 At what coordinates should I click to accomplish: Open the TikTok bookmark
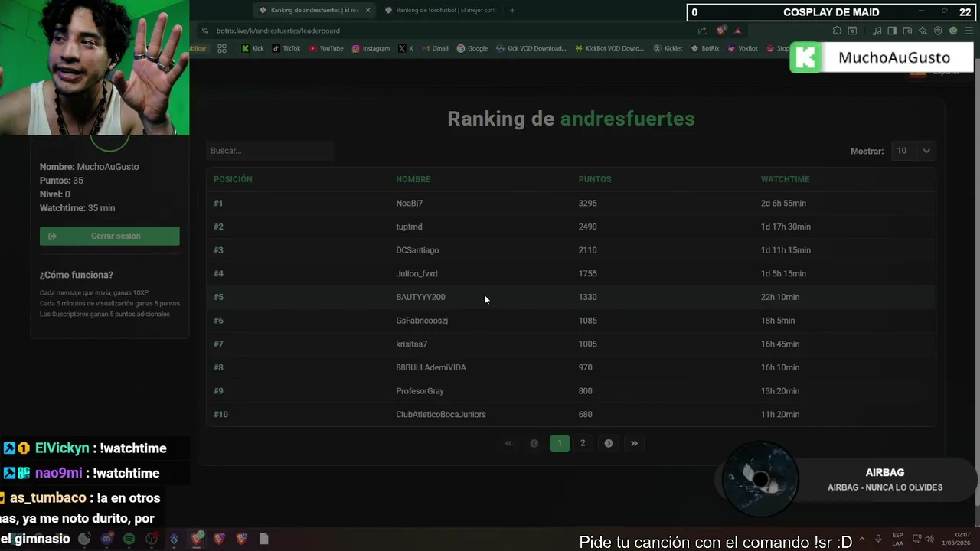click(x=286, y=48)
